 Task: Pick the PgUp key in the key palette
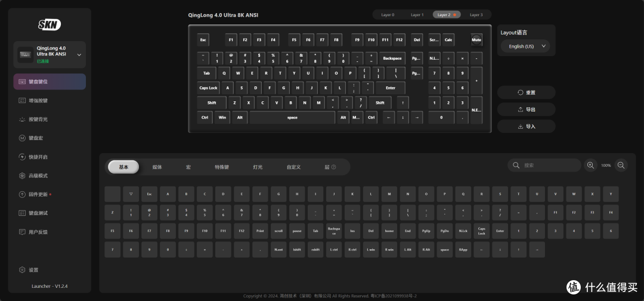click(426, 231)
